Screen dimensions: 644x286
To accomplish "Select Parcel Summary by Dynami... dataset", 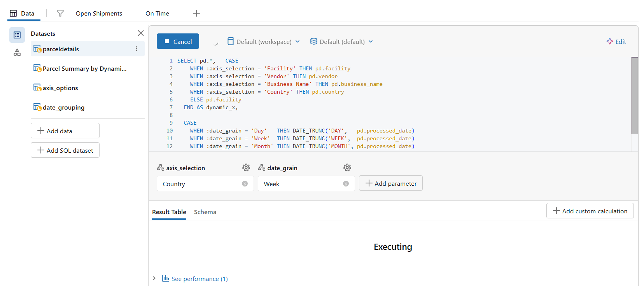I will pyautogui.click(x=87, y=68).
